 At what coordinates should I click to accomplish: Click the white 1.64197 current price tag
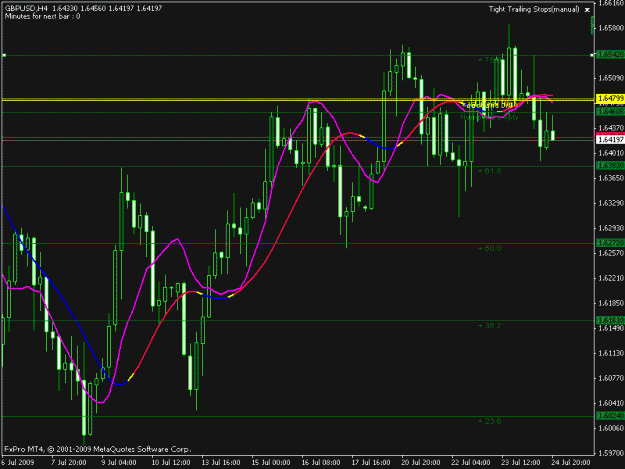point(610,139)
